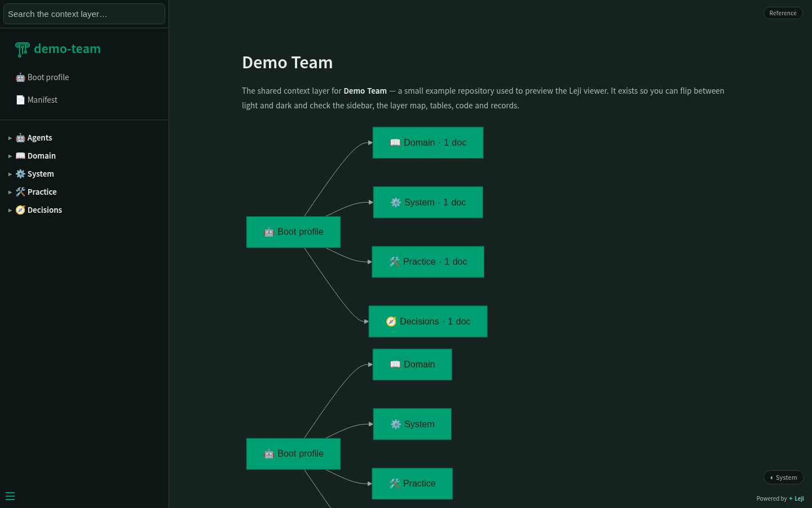
Task: Click the demo-team logo icon
Action: 22,50
